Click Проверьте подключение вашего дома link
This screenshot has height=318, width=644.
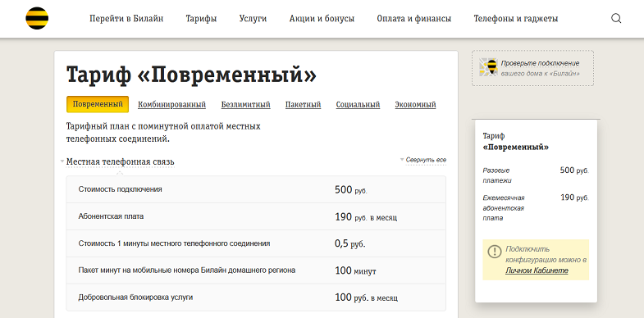click(540, 68)
